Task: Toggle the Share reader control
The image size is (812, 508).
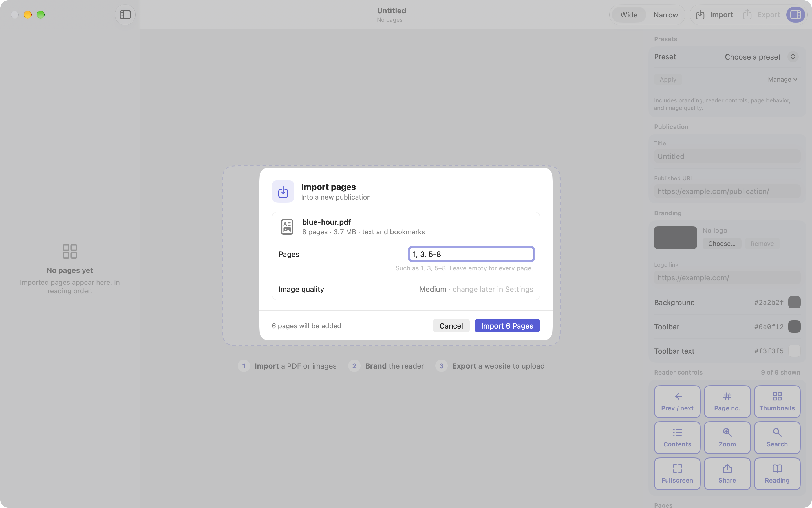Action: click(727, 474)
